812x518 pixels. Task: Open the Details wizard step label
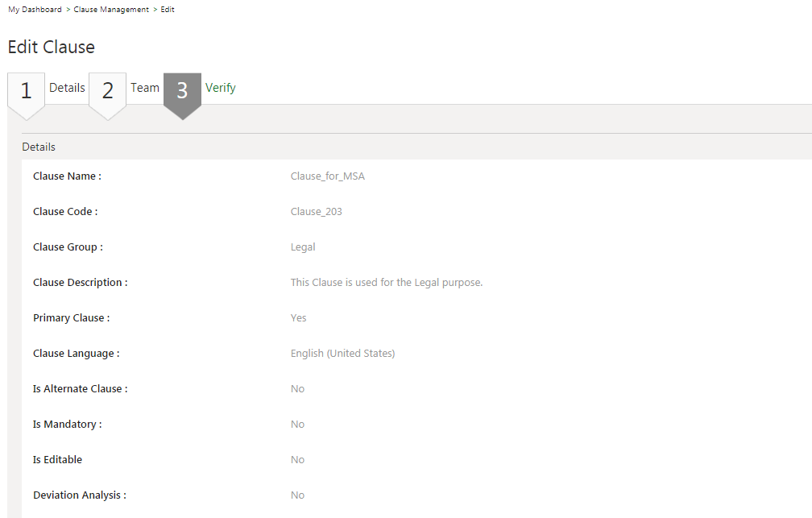point(67,88)
